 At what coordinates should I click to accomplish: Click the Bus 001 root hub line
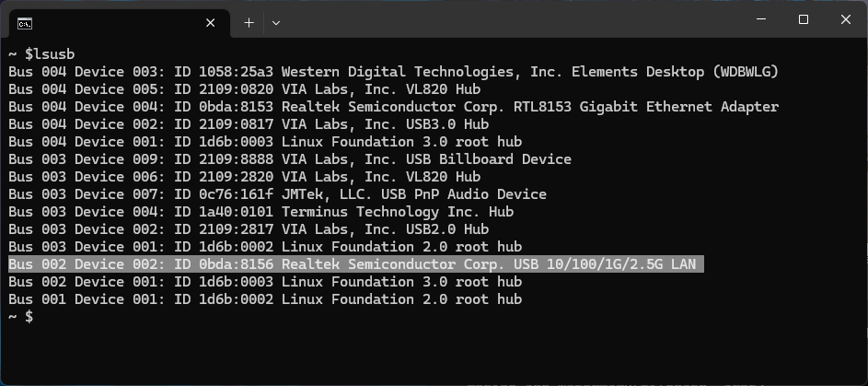(x=265, y=299)
